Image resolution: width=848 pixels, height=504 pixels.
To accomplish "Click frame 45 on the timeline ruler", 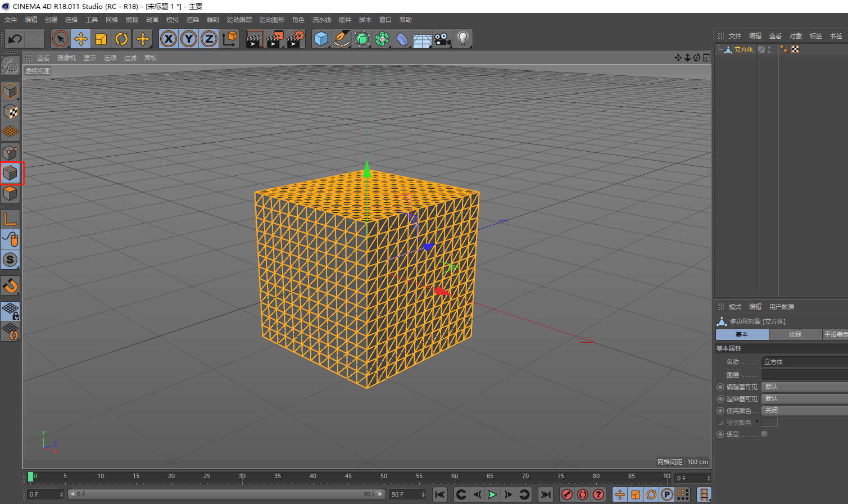I will click(348, 476).
